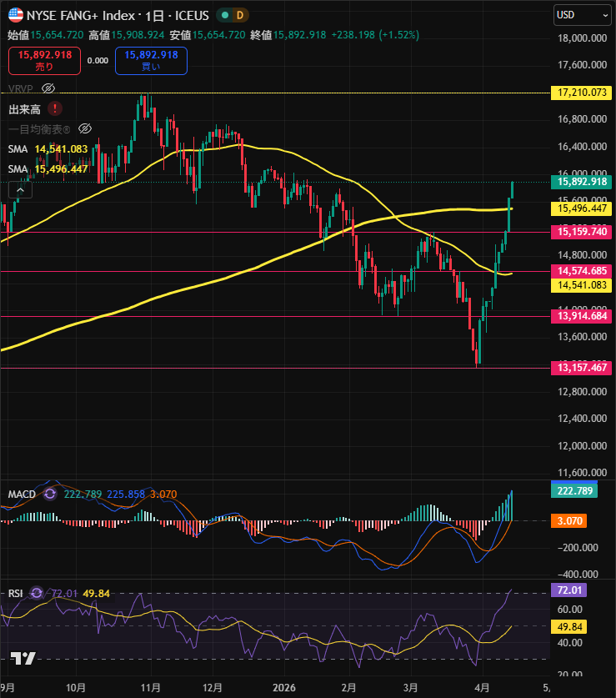616x698 pixels.
Task: Click the volume indicator red warning icon
Action: tap(55, 108)
